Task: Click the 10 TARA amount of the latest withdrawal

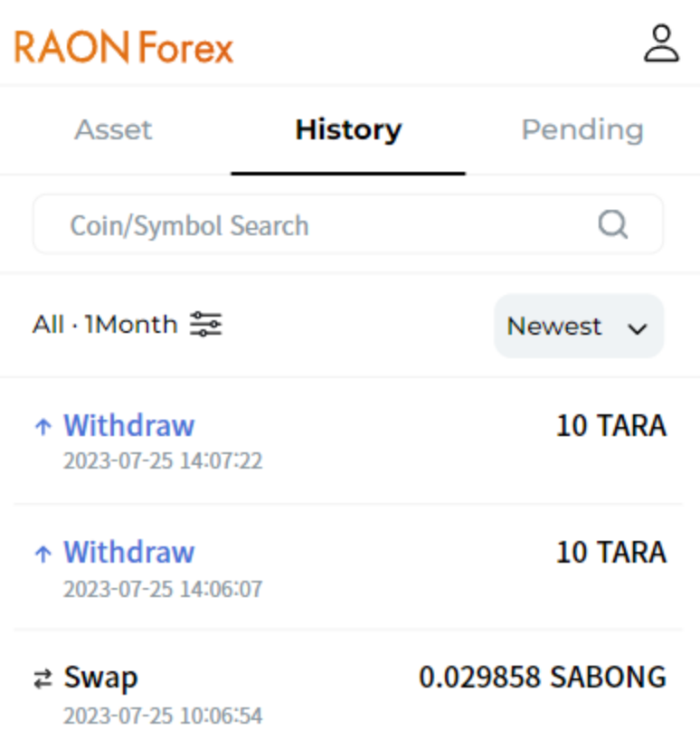Action: click(x=610, y=425)
